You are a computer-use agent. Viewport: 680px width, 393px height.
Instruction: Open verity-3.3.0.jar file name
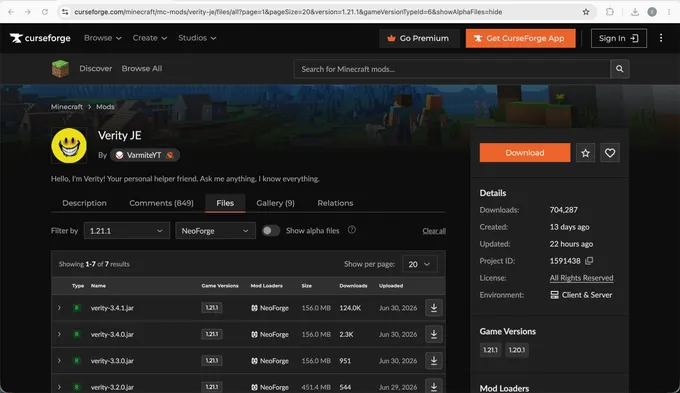point(112,360)
